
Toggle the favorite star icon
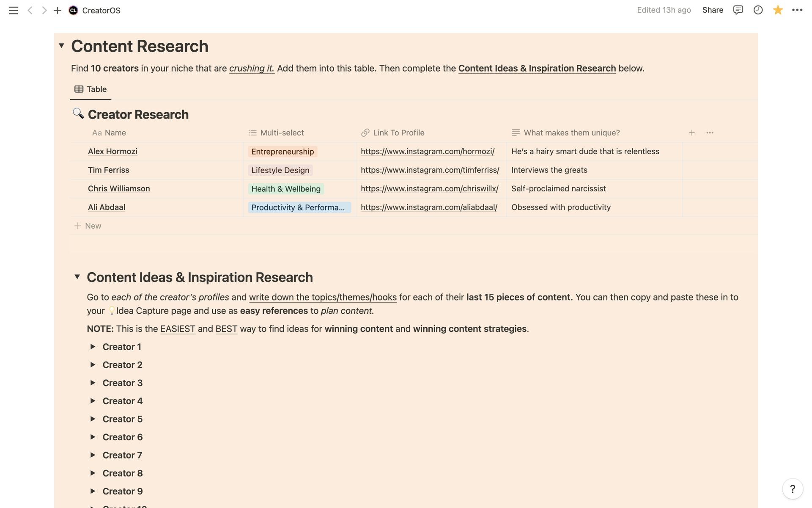pos(778,10)
